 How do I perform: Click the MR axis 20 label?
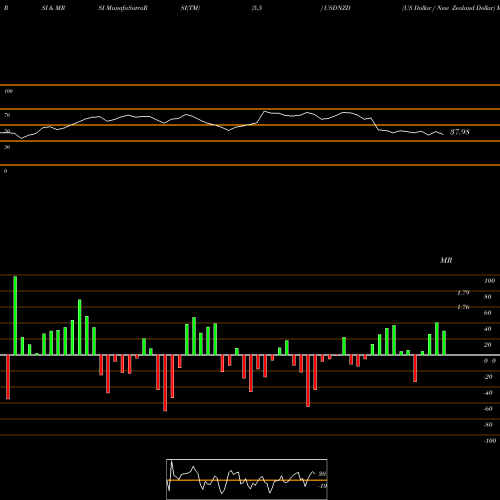(488, 345)
